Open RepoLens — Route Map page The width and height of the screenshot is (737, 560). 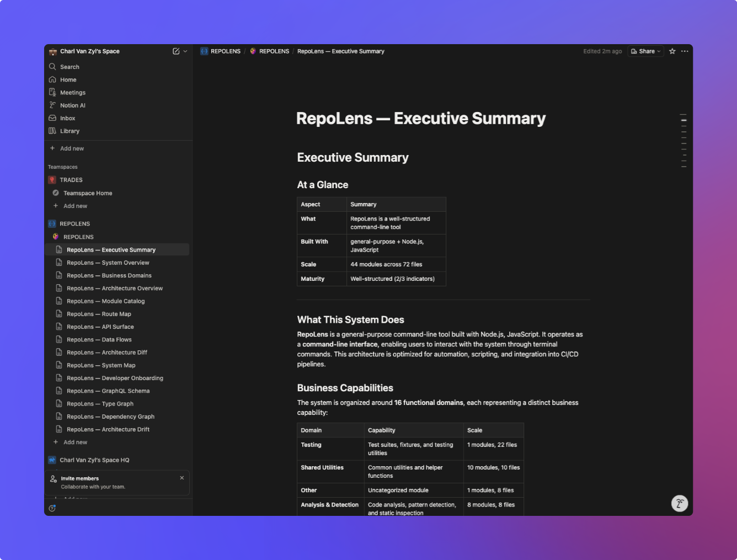pos(118,314)
